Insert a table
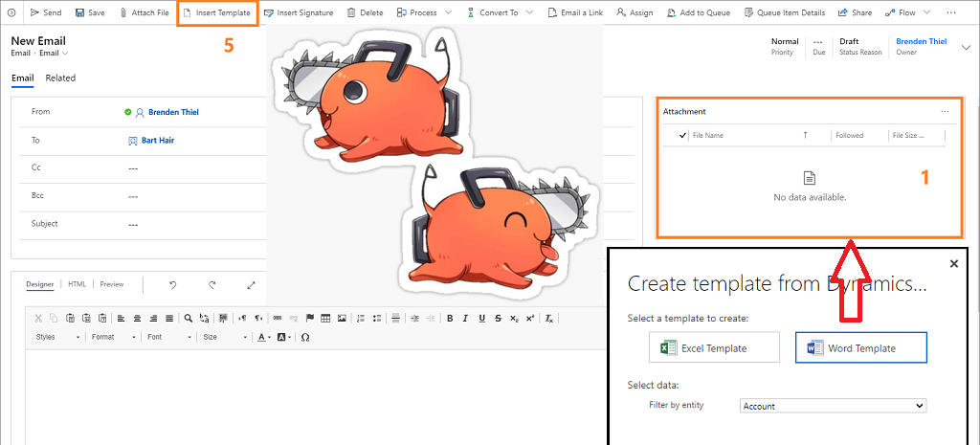Image resolution: width=980 pixels, height=445 pixels. (x=325, y=318)
